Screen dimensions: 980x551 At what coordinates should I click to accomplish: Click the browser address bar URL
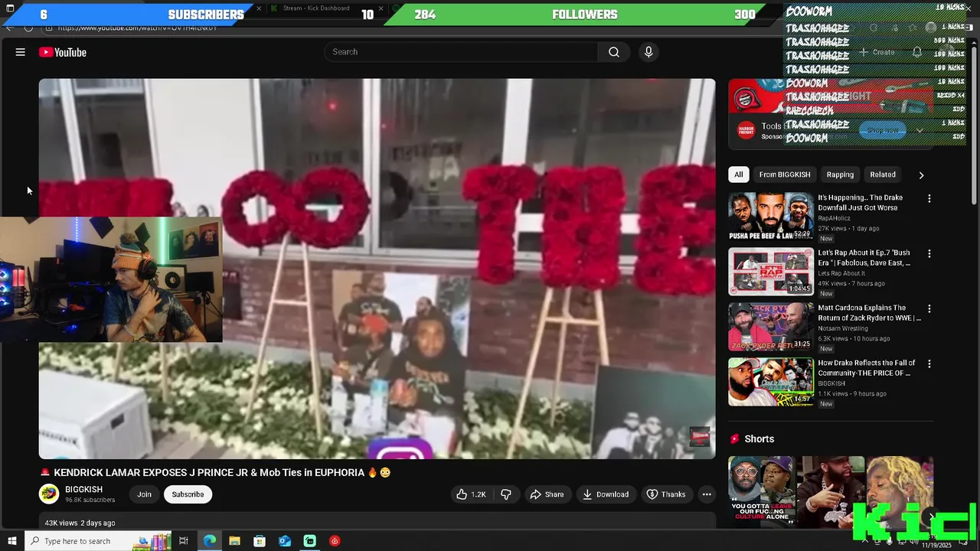click(137, 28)
